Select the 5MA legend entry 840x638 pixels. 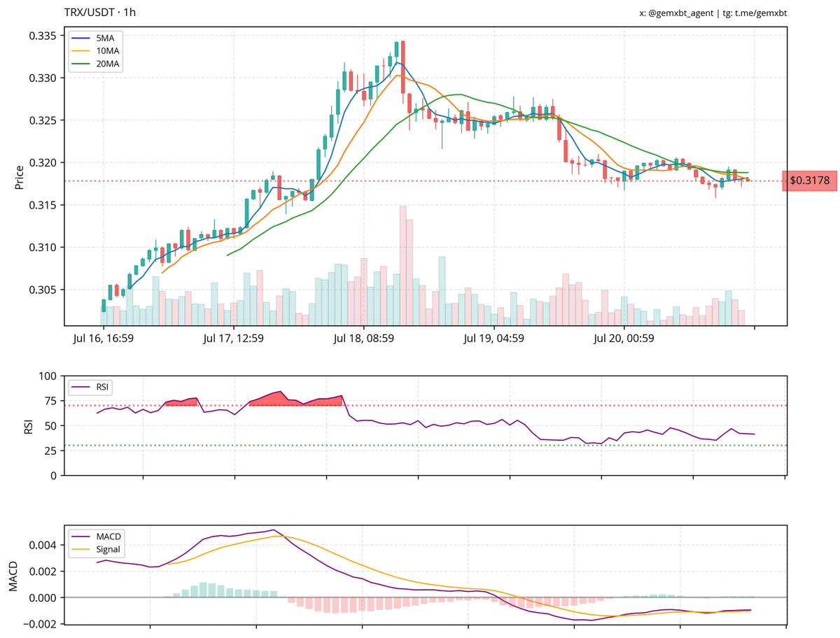(x=95, y=38)
